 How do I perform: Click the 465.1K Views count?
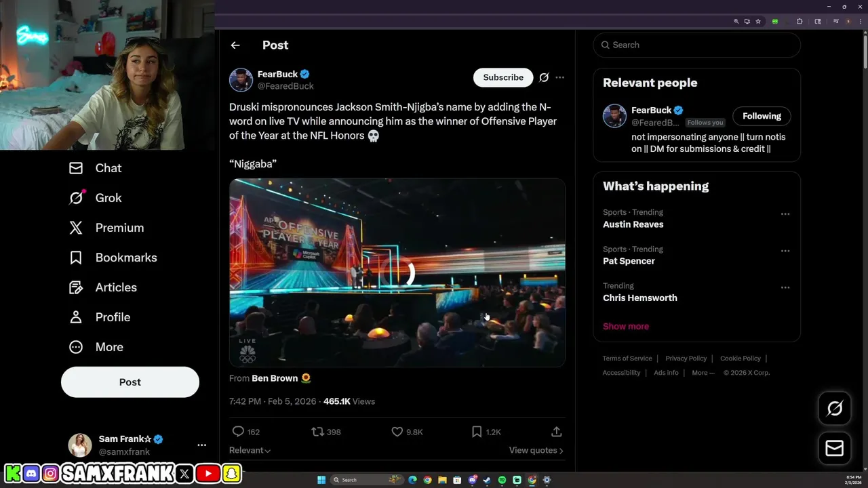[349, 401]
